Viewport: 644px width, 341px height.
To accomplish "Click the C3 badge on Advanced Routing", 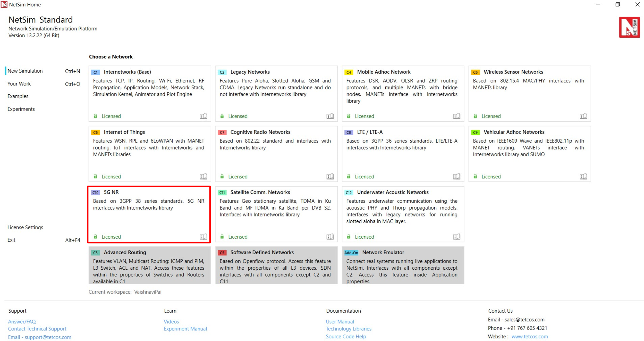I will pyautogui.click(x=95, y=253).
